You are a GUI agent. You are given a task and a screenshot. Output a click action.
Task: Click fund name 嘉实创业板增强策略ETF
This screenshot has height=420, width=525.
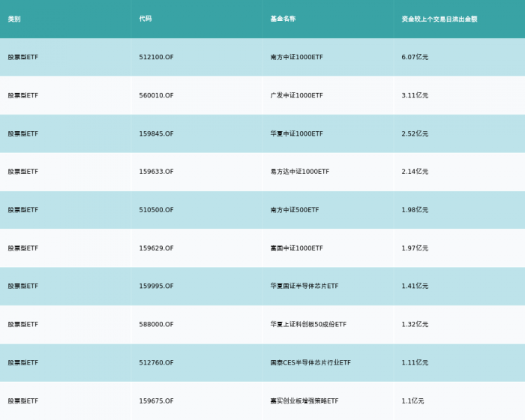pos(304,401)
